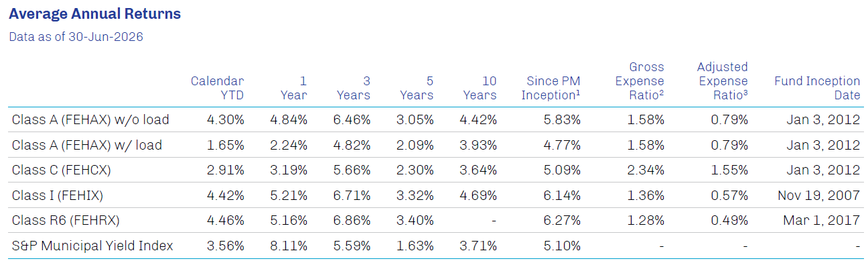Select the 1 Year column header
The width and height of the screenshot is (868, 261).
point(294,88)
